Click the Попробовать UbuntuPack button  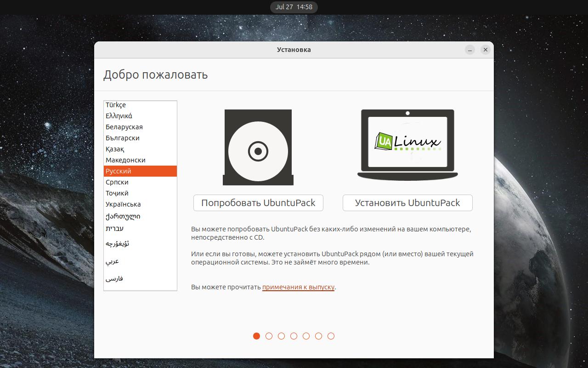[x=258, y=203]
